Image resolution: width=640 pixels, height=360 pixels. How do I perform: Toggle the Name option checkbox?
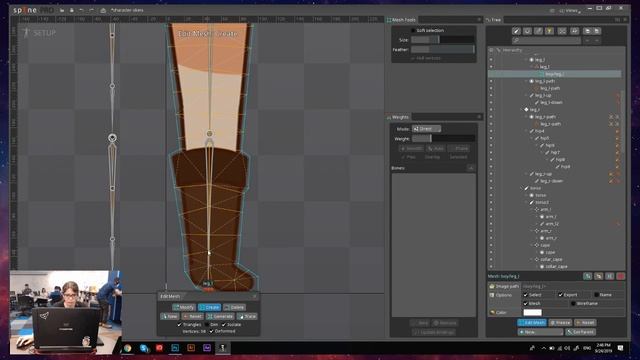tap(596, 295)
